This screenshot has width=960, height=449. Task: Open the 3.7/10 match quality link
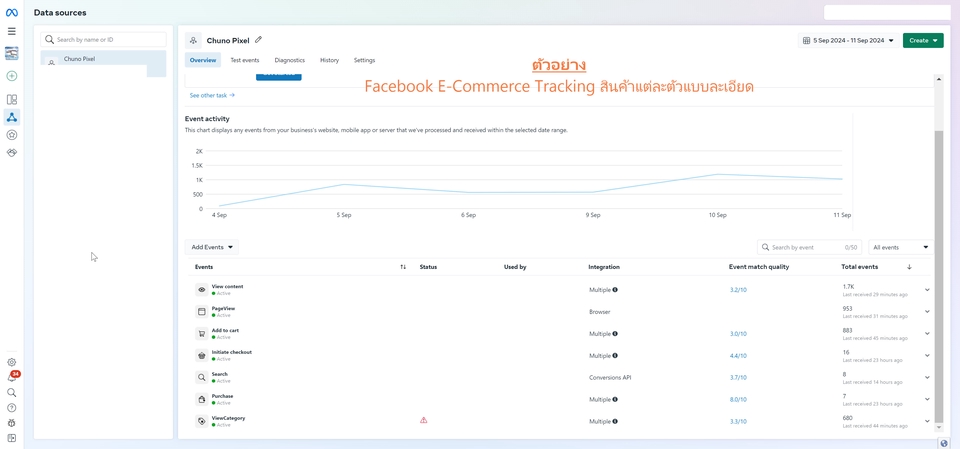738,377
